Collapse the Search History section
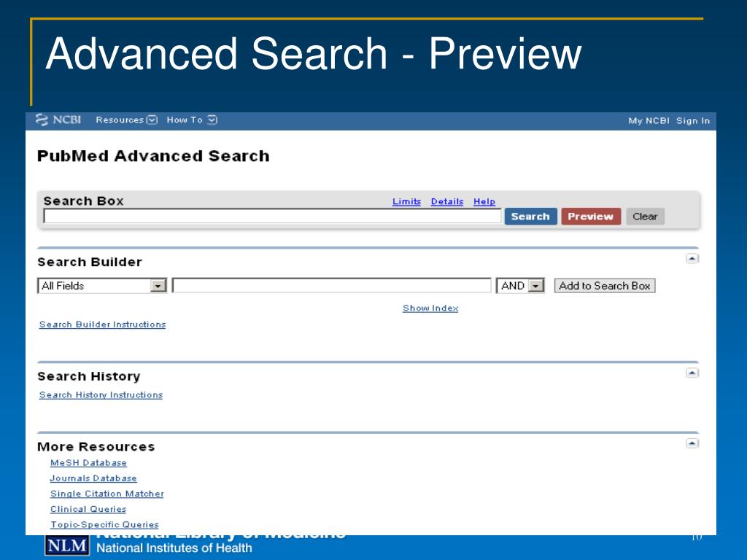 point(692,373)
